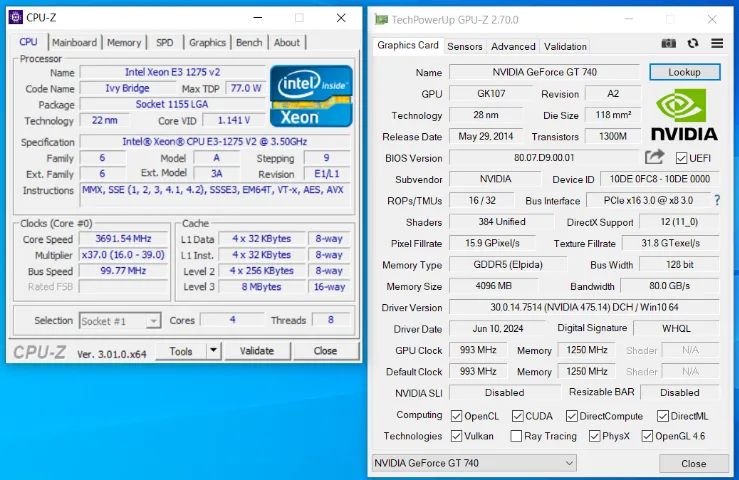Toggle the Vulkan checkbox
739x480 pixels.
click(x=456, y=436)
